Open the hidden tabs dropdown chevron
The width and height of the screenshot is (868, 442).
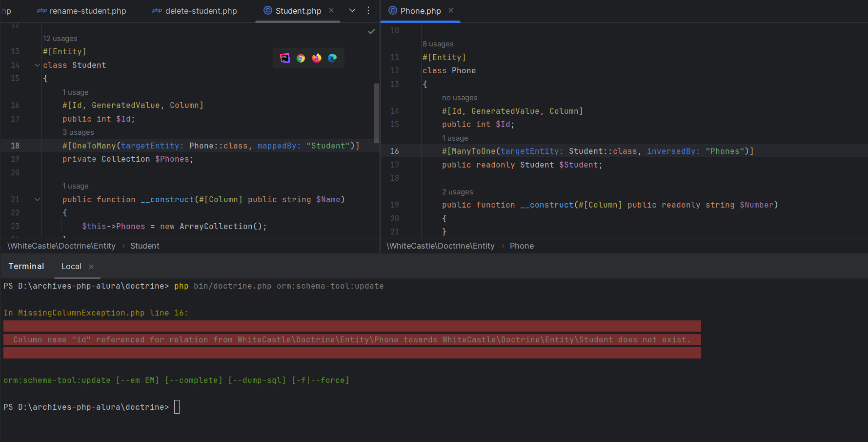[x=352, y=10]
